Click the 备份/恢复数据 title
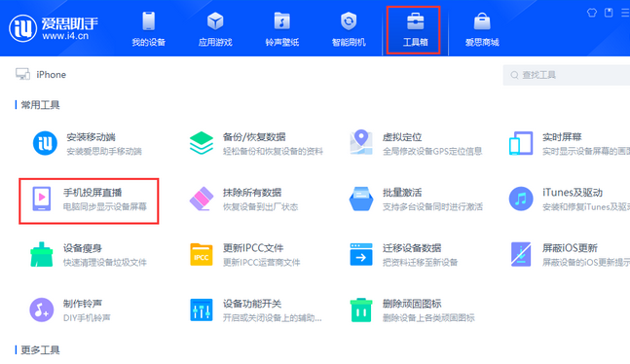 tap(254, 137)
